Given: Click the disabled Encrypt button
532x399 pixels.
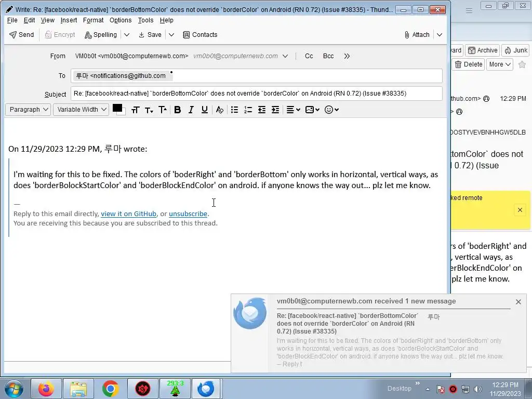Looking at the screenshot, I should tap(60, 35).
